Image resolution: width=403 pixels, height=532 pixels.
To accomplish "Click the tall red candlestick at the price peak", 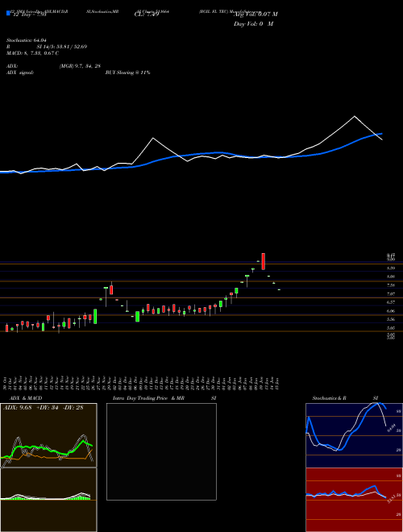I will coord(264,261).
